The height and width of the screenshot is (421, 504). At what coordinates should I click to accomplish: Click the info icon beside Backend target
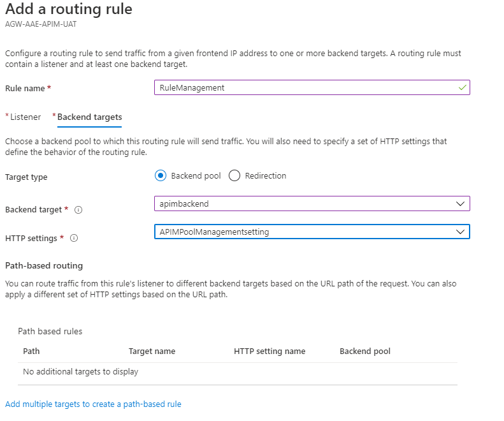tap(78, 210)
